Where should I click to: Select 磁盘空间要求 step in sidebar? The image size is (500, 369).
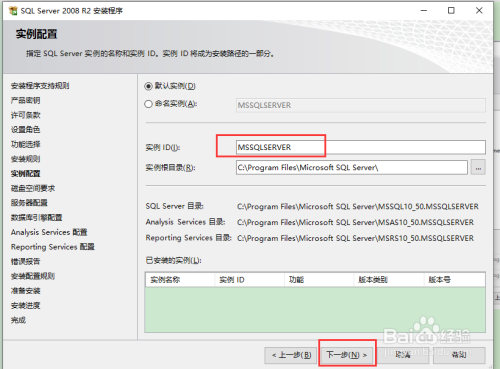coord(33,188)
